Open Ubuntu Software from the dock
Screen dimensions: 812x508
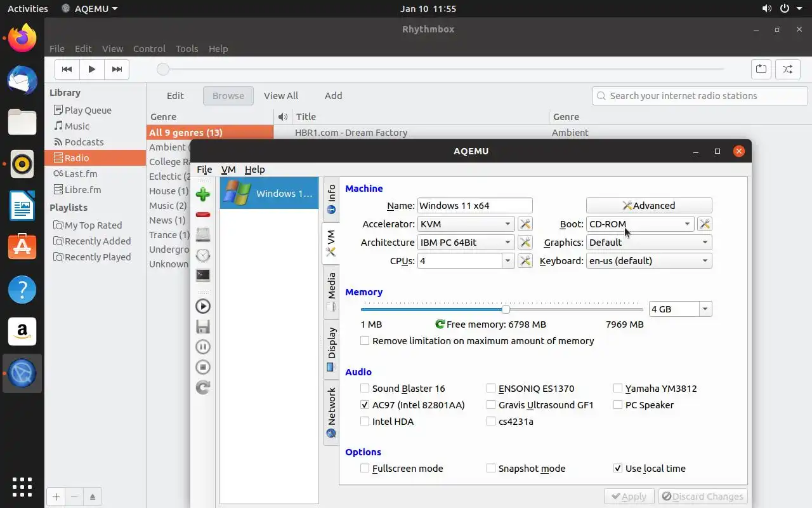[x=22, y=247]
